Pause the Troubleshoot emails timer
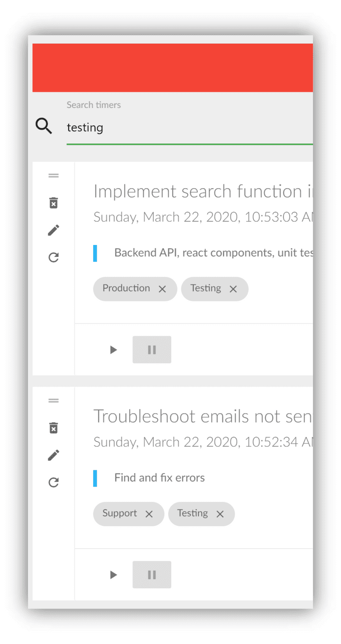The width and height of the screenshot is (341, 644). 151,574
